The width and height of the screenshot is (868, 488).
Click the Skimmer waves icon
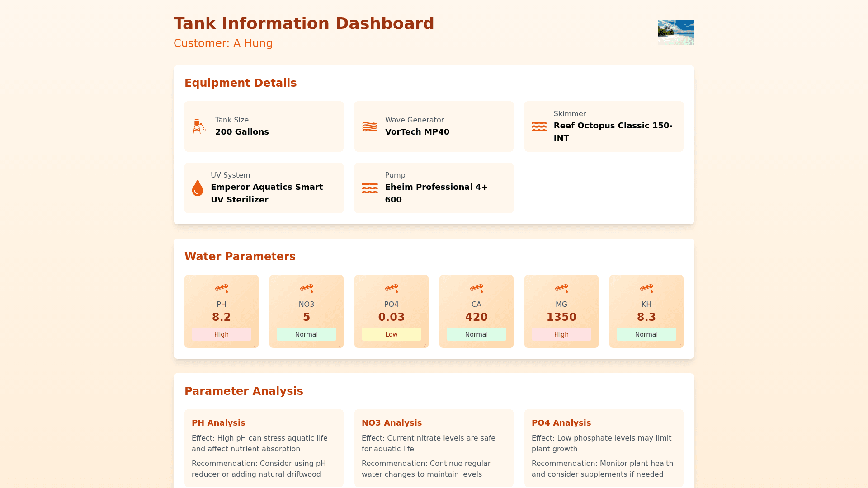pyautogui.click(x=539, y=127)
